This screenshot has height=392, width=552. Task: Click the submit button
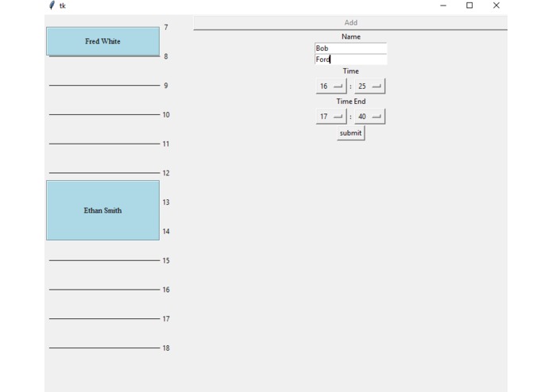(x=350, y=133)
